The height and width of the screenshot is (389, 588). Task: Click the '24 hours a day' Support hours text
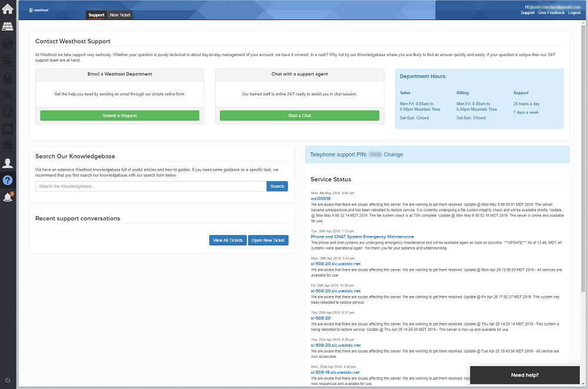coord(526,104)
